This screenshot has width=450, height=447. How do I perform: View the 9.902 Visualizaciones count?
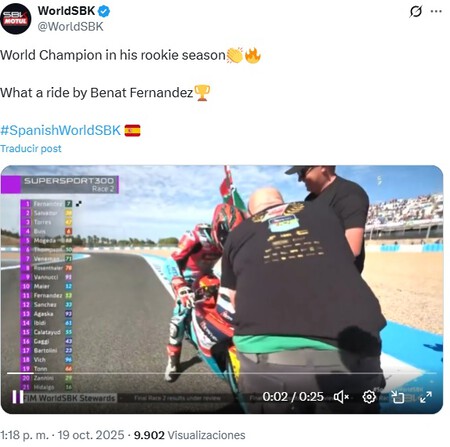(189, 435)
